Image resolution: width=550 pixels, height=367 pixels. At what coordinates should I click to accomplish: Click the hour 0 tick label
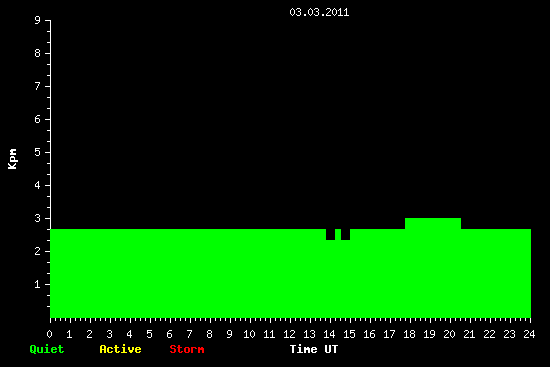(x=49, y=334)
